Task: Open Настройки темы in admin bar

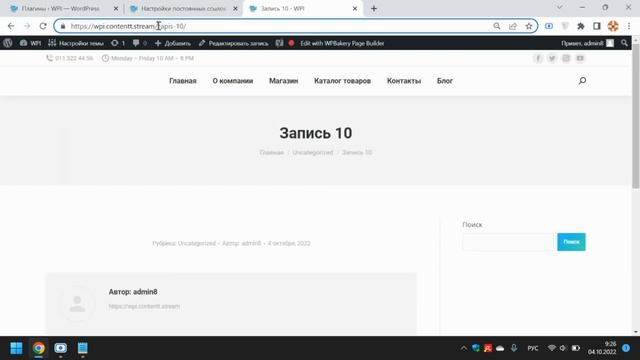Action: 76,43
